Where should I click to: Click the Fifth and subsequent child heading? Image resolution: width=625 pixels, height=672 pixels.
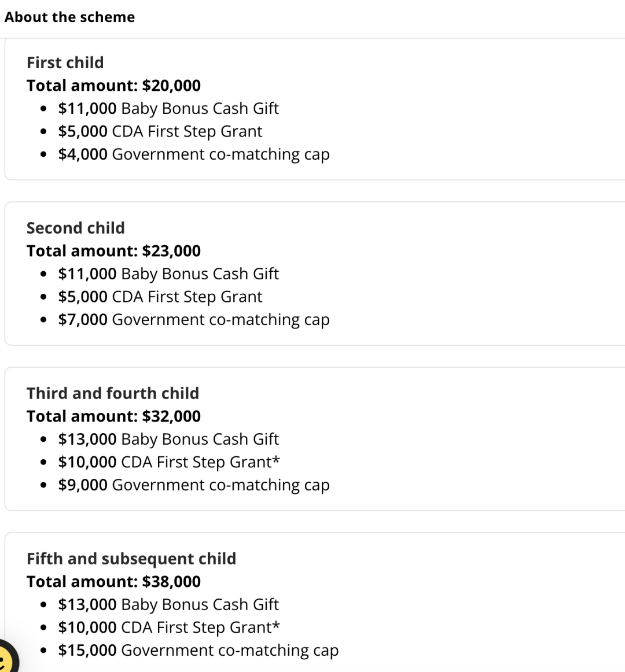131,559
